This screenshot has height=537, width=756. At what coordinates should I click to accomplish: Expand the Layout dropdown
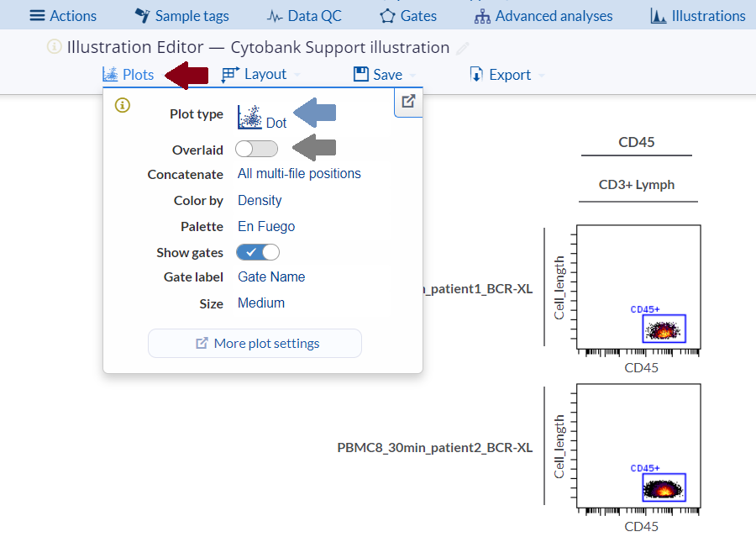[x=260, y=75]
